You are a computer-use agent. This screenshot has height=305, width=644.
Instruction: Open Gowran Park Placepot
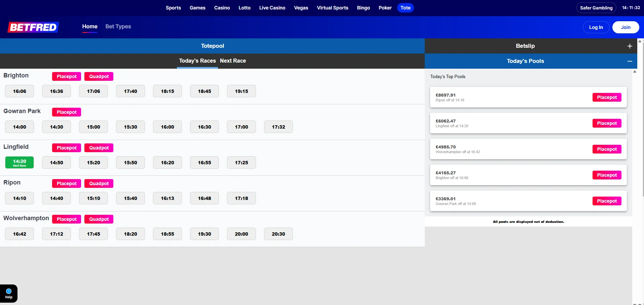[x=67, y=112]
